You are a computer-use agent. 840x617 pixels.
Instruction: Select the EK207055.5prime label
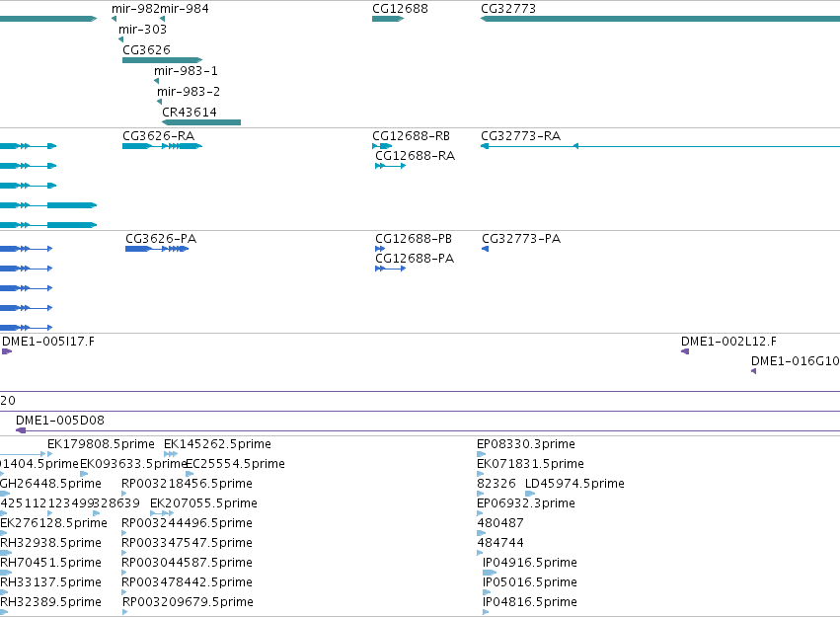tap(203, 503)
